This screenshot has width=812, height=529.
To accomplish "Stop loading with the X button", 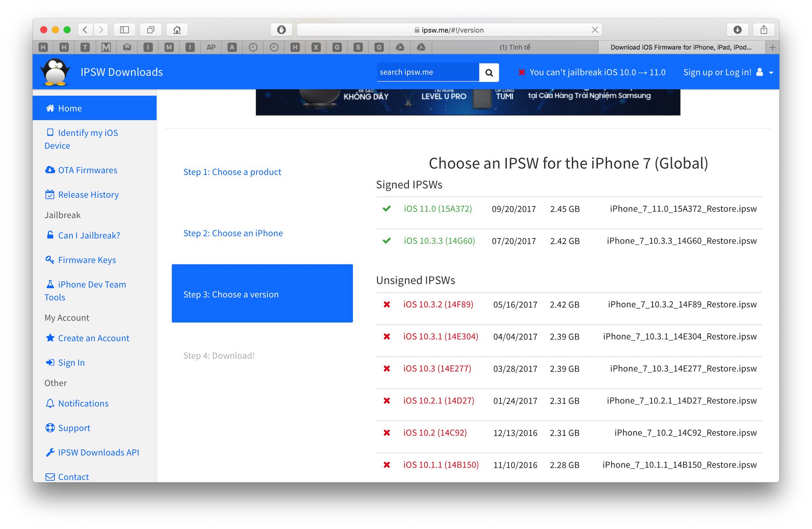I will (595, 30).
